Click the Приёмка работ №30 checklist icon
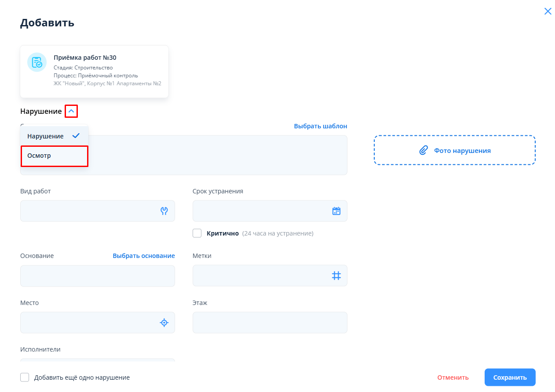Viewport: 555px width, 392px height. coord(37,62)
